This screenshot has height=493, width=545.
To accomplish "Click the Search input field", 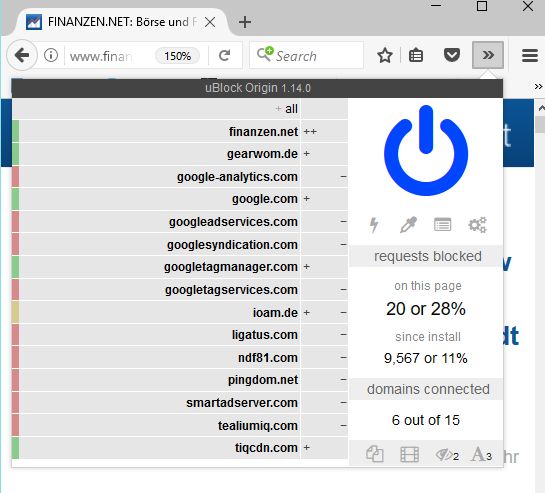I will pos(307,56).
